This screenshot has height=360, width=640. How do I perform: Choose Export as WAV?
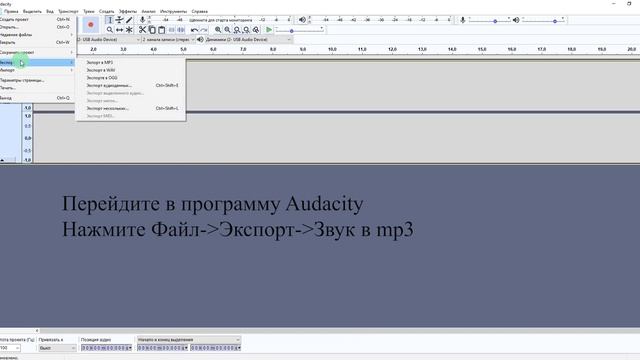tap(131, 70)
